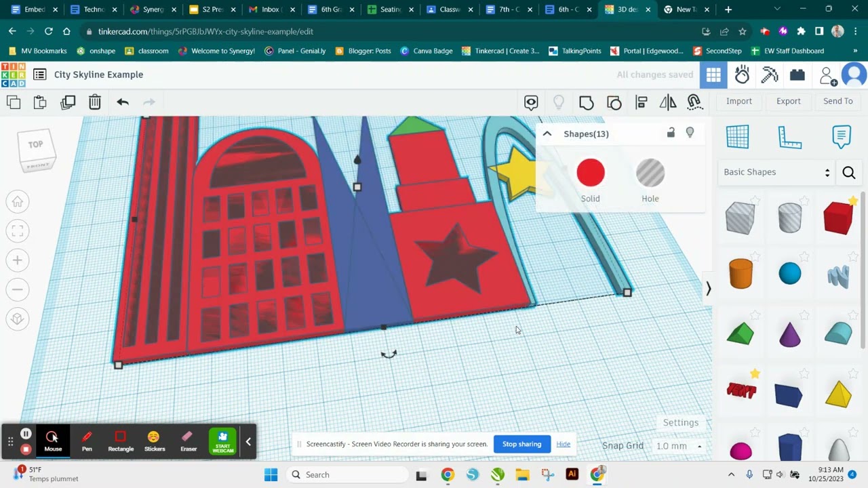Click the Import button

point(739,101)
